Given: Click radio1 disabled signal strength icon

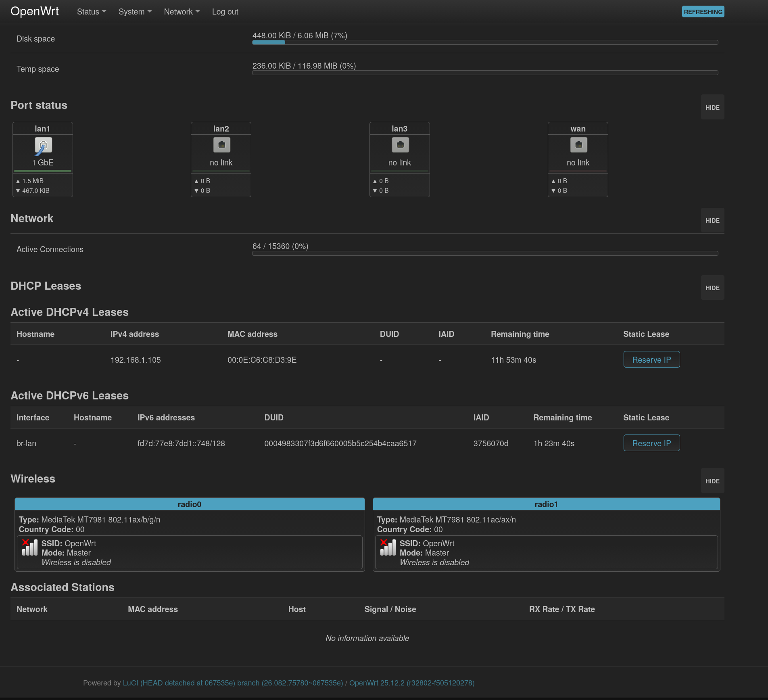Looking at the screenshot, I should coord(388,547).
